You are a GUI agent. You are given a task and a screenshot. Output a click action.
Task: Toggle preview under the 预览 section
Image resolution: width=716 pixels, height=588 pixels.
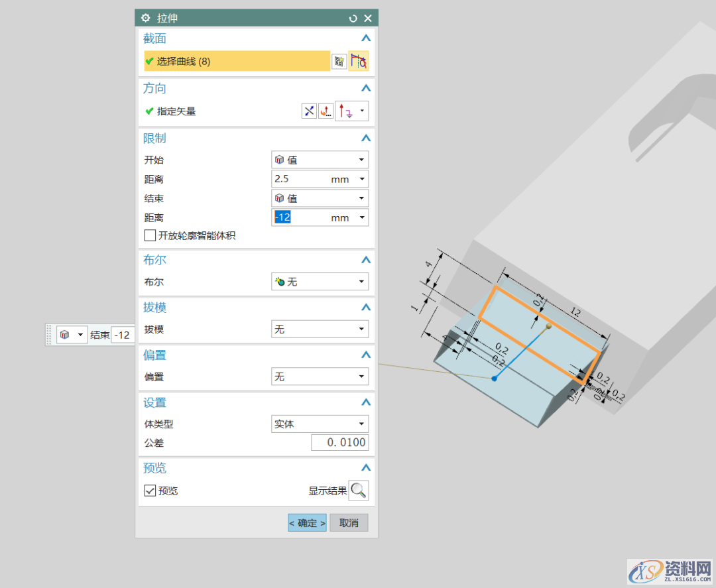(x=150, y=491)
